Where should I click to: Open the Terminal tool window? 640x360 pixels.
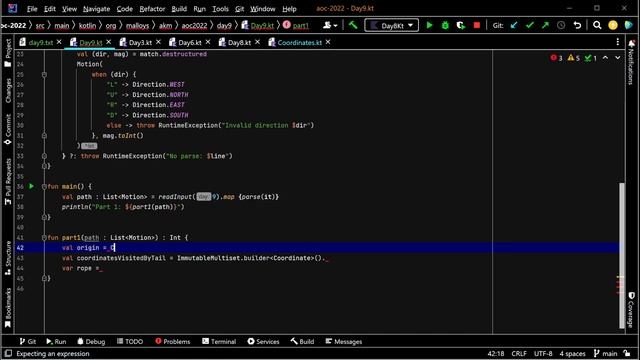coord(219,342)
